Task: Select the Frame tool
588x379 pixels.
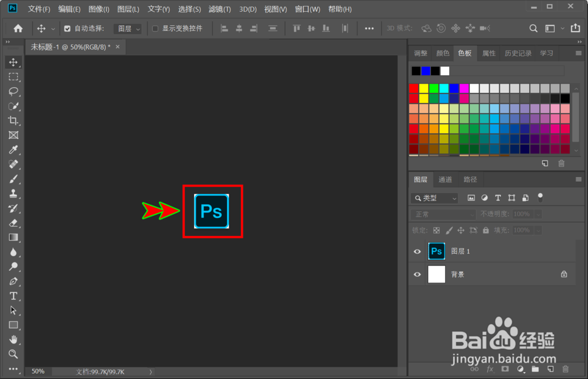Action: coord(14,135)
